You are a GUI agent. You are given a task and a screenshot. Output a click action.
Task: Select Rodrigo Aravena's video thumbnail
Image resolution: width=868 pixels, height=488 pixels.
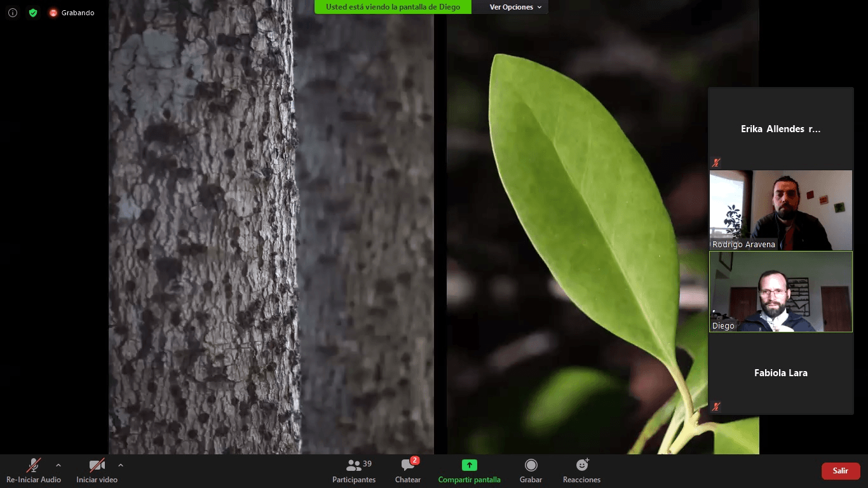[780, 210]
